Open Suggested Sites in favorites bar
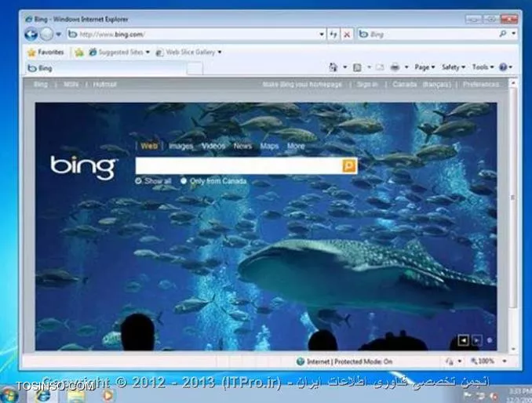The height and width of the screenshot is (403, 532). pyautogui.click(x=118, y=53)
